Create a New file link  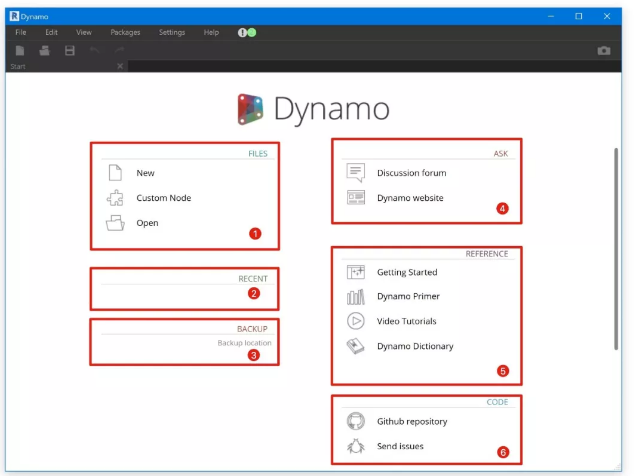pos(146,173)
